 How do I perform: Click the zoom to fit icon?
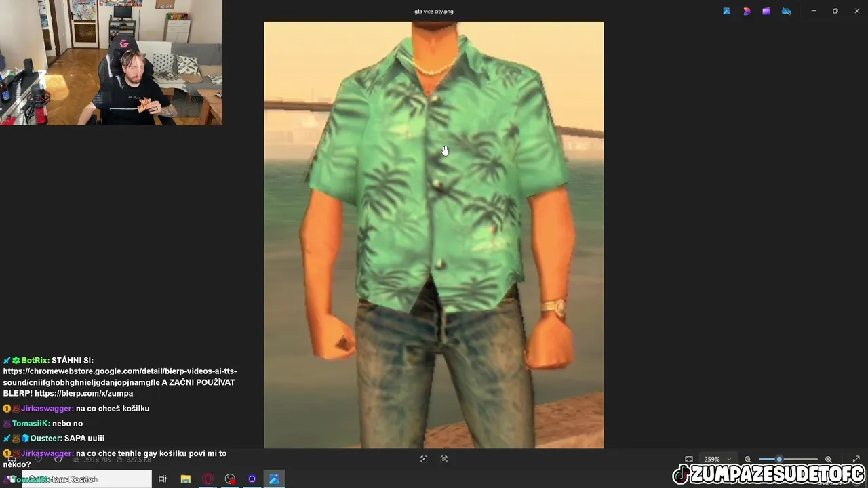[x=689, y=459]
